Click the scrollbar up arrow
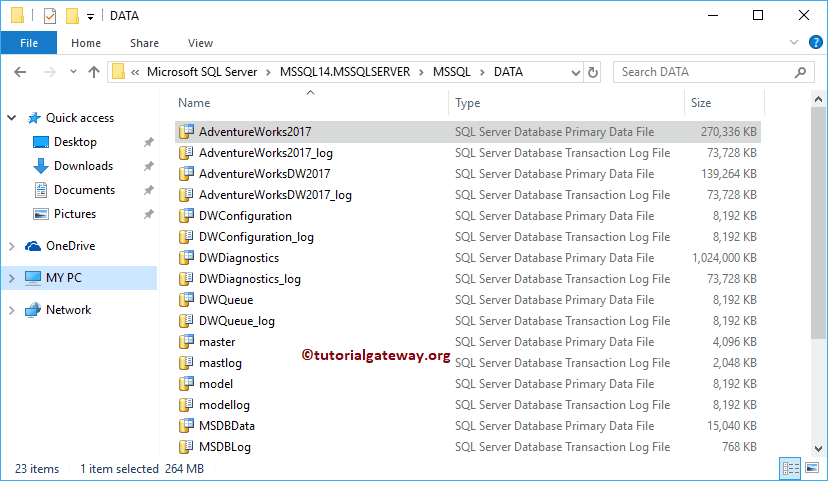This screenshot has height=481, width=828. 818,99
